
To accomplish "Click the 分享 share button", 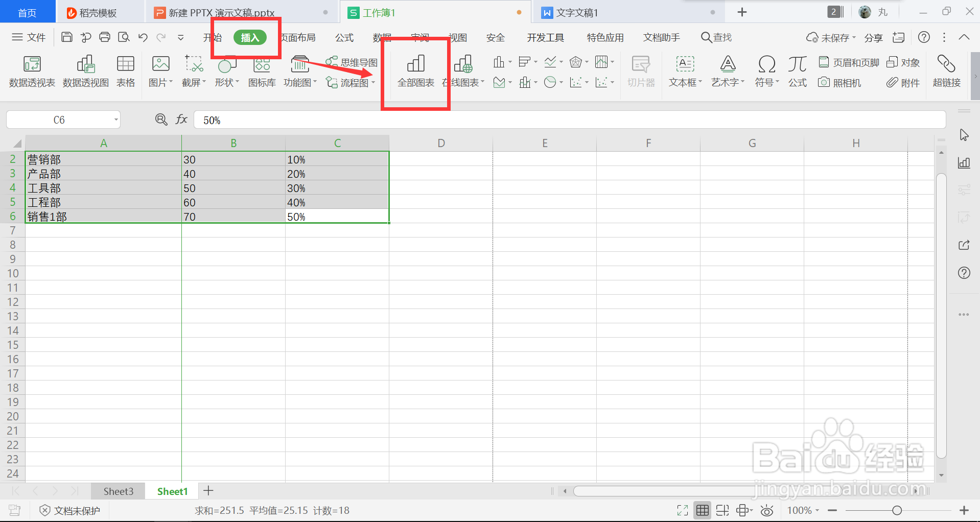I will [874, 38].
